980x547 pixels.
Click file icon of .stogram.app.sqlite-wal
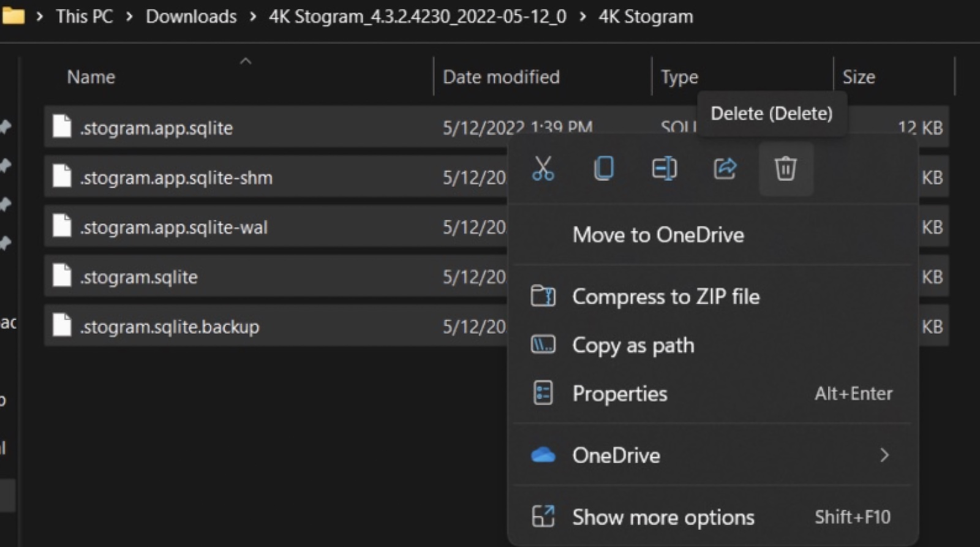tap(62, 225)
